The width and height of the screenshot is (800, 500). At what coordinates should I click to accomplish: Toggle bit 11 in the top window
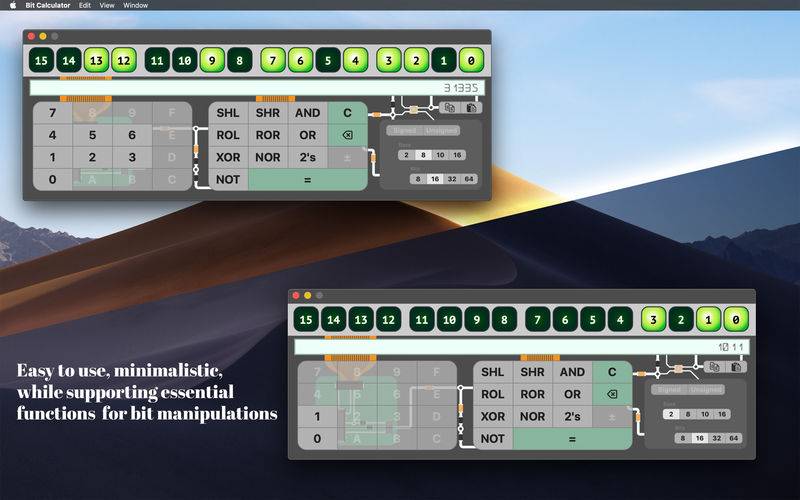tap(157, 61)
